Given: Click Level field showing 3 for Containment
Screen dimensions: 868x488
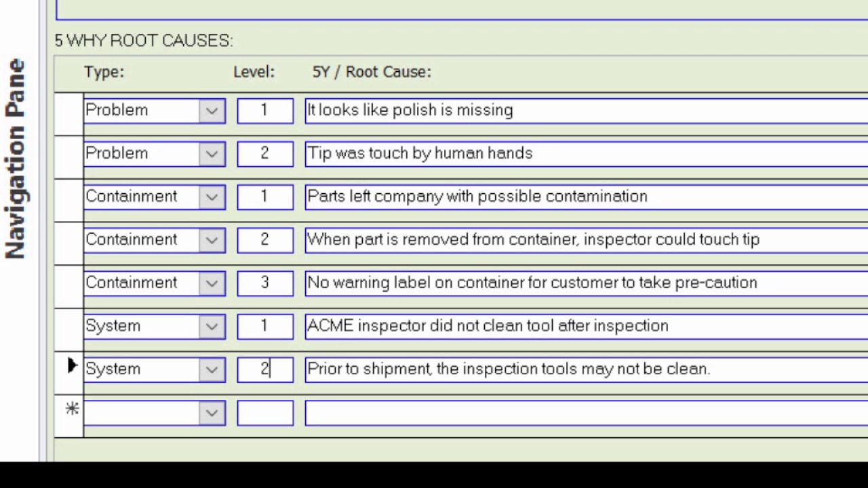Looking at the screenshot, I should 265,283.
